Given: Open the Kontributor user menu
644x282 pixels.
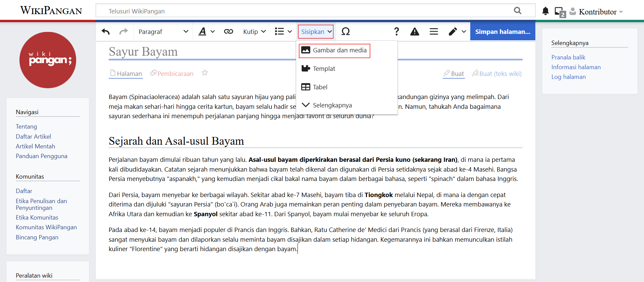Looking at the screenshot, I should tap(598, 12).
